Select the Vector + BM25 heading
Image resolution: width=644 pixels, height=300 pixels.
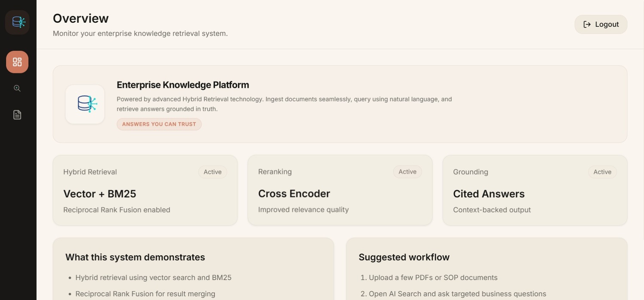100,194
